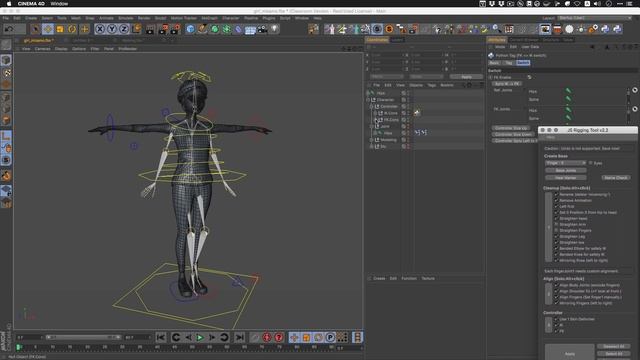The height and width of the screenshot is (360, 640).
Task: Open the Layout dropdown at top right
Action: pyautogui.click(x=595, y=18)
